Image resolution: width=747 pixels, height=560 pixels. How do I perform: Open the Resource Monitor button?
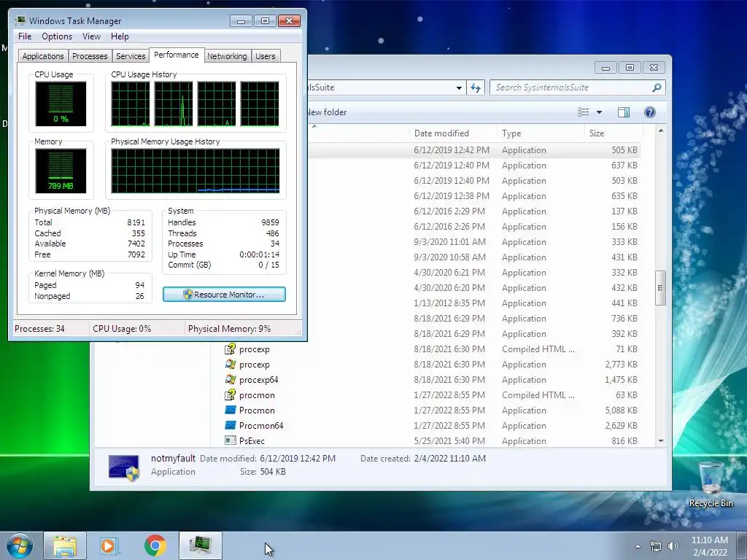[224, 295]
